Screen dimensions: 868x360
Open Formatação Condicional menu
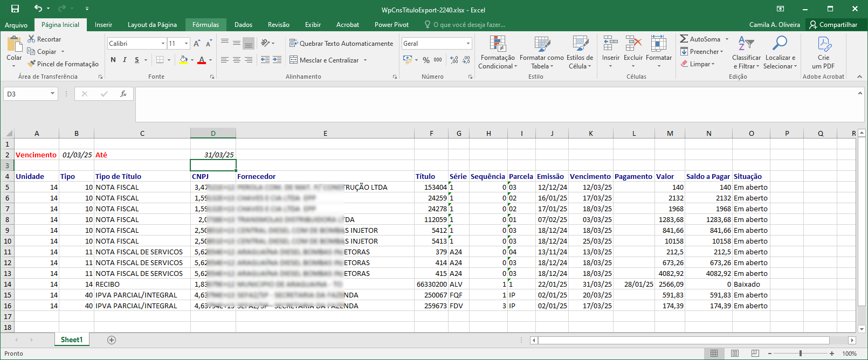(498, 52)
